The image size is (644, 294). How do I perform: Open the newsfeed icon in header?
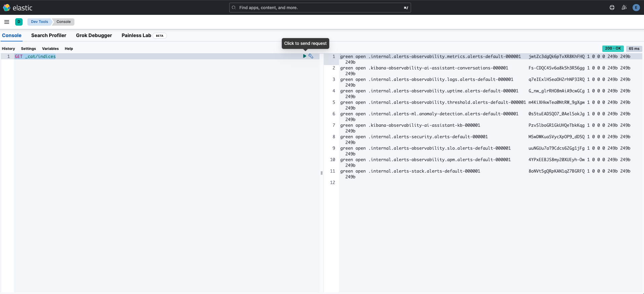click(x=624, y=7)
